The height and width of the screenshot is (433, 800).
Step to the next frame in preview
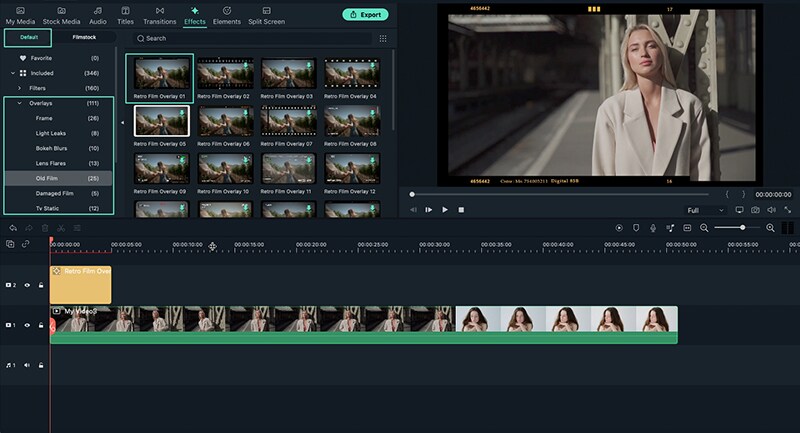click(x=429, y=210)
